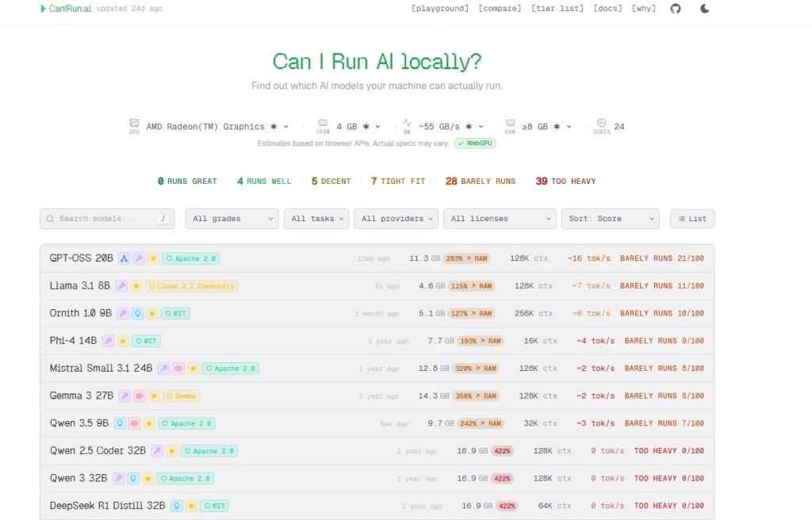Viewport: 812px width, 520px height.
Task: Click the star icon on Gemma 3 27B
Action: click(154, 396)
